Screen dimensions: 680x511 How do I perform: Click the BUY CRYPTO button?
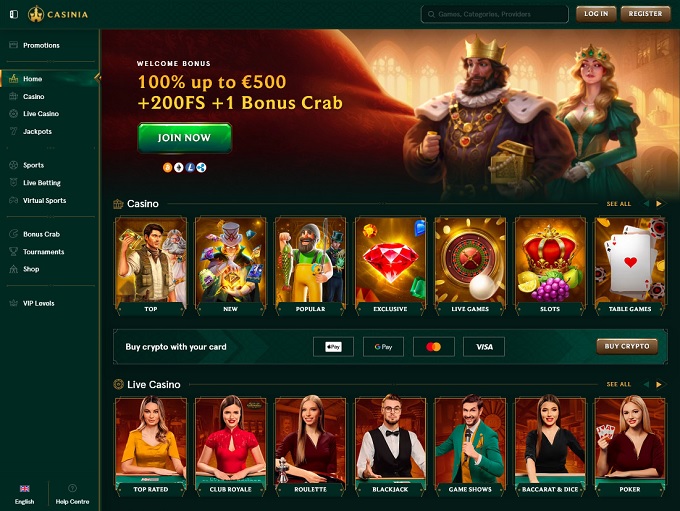tap(627, 346)
